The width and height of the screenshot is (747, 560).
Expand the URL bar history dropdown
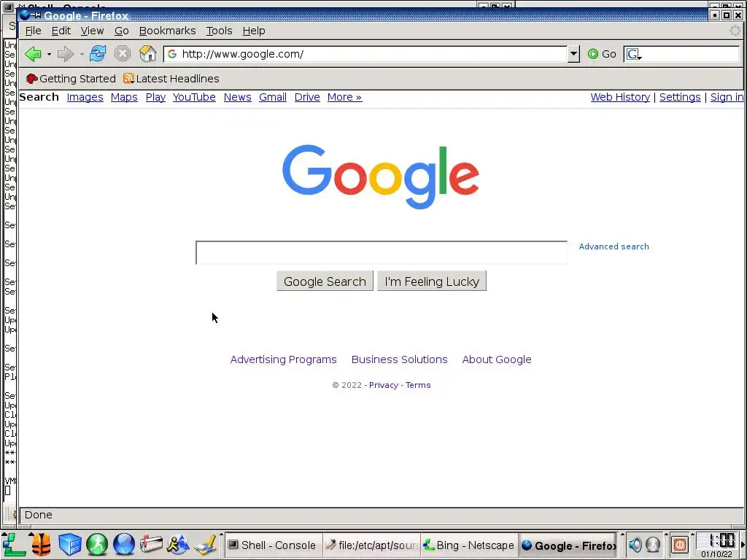(x=573, y=54)
